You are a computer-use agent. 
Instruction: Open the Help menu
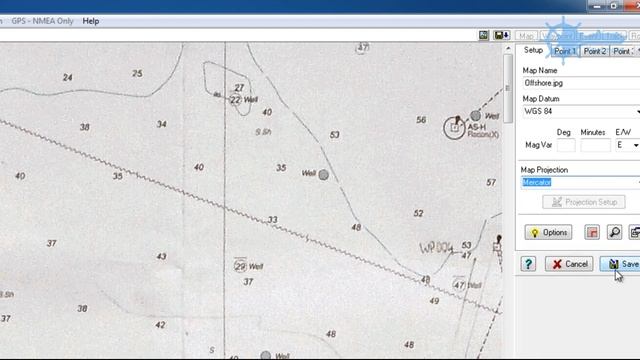(x=91, y=21)
